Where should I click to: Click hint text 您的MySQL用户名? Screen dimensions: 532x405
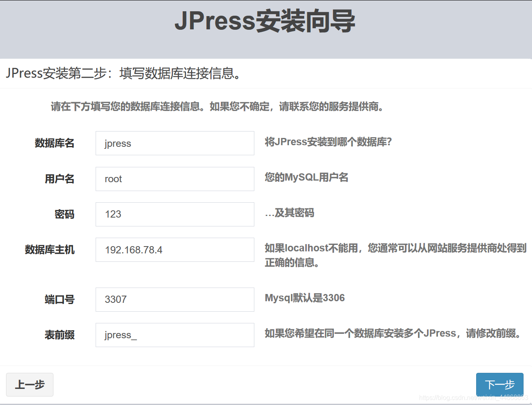pyautogui.click(x=307, y=177)
